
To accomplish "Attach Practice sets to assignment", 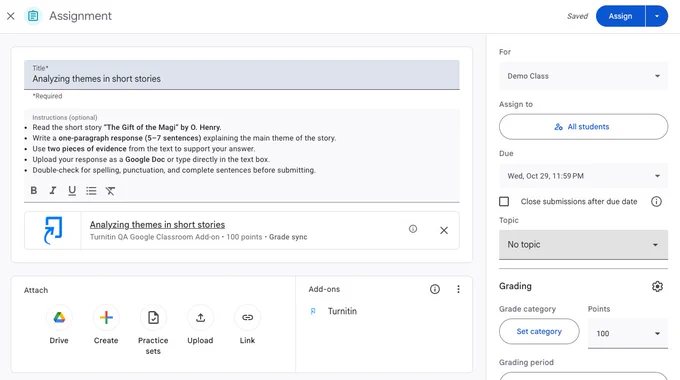I will click(153, 318).
